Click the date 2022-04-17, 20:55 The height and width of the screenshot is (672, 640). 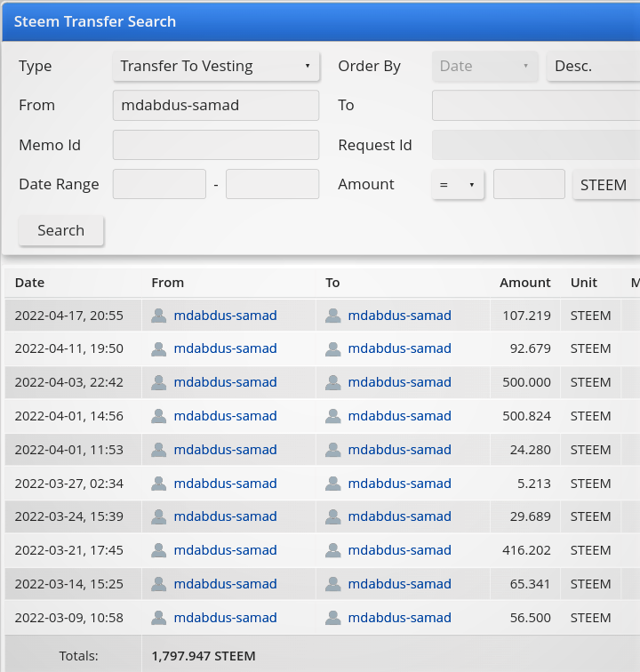tap(69, 316)
